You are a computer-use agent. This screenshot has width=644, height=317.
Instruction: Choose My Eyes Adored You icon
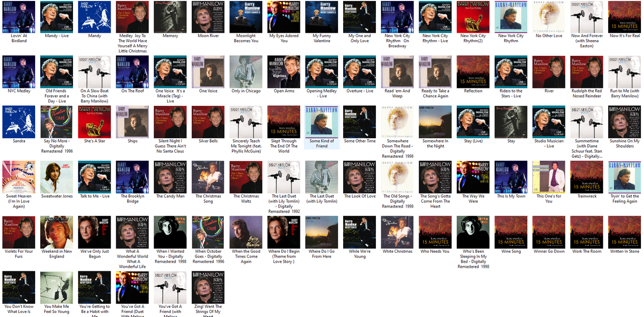point(284,17)
